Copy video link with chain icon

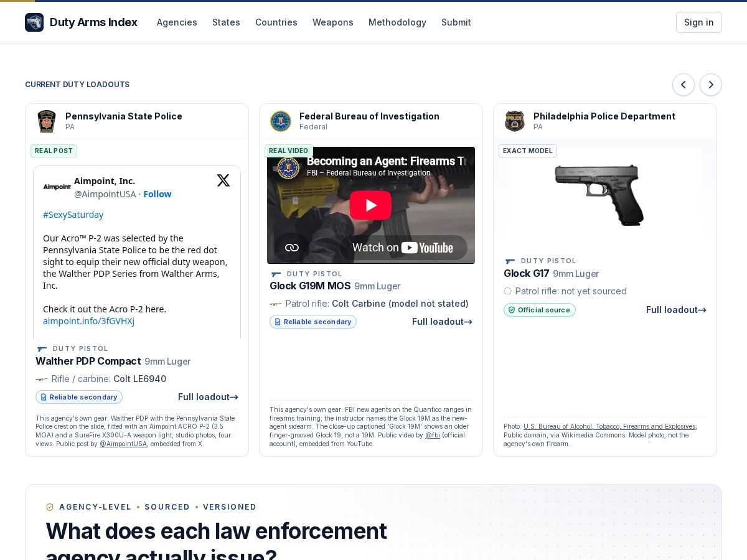coord(292,248)
